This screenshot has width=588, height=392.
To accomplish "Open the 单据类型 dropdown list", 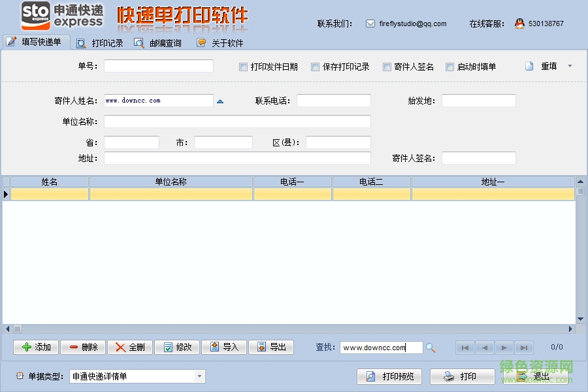I will (199, 376).
